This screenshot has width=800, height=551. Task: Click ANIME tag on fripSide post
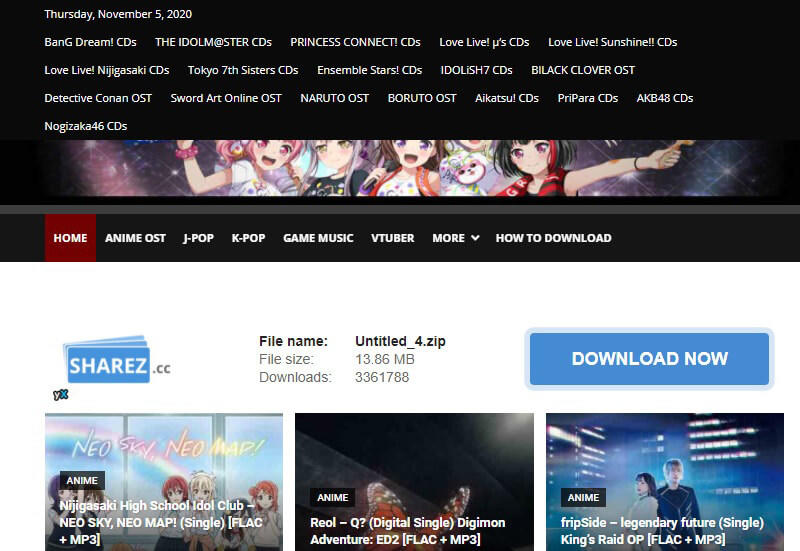tap(583, 497)
